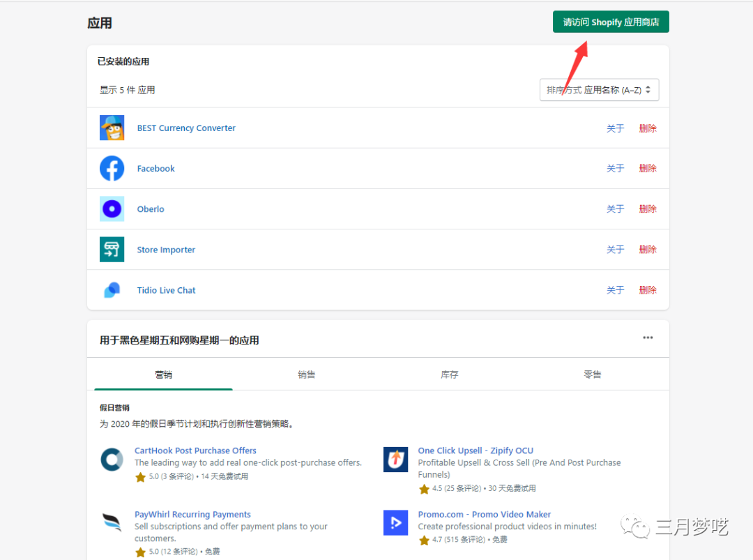Switch to the 库存 tab

coord(450,374)
